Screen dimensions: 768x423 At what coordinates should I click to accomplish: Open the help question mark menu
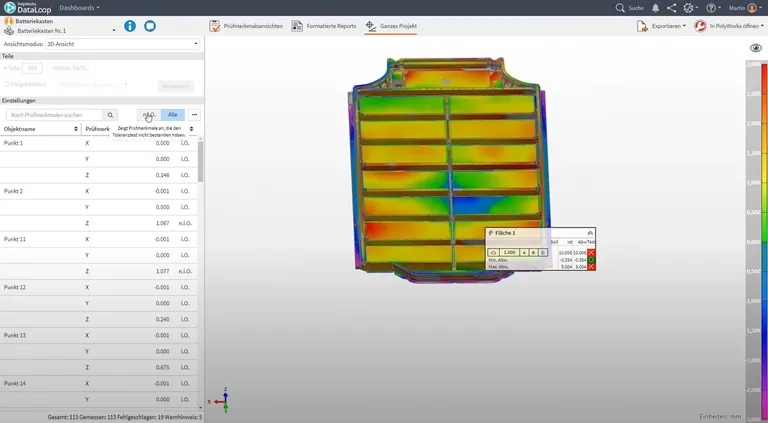coord(713,8)
